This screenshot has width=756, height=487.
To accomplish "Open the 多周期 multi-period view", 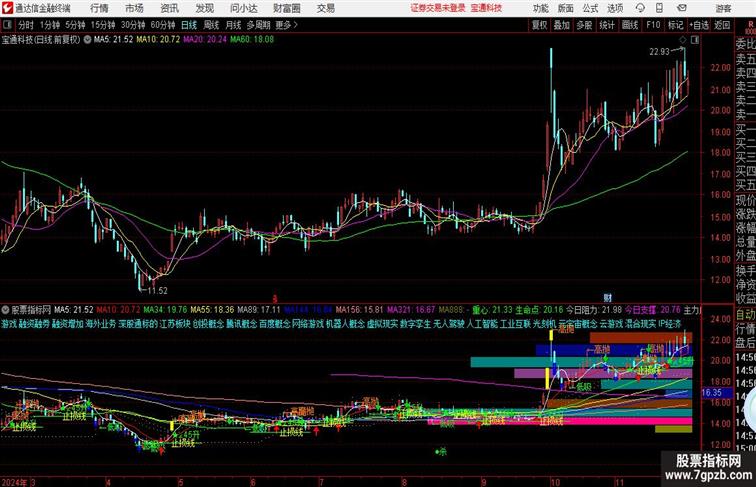I will [x=258, y=25].
